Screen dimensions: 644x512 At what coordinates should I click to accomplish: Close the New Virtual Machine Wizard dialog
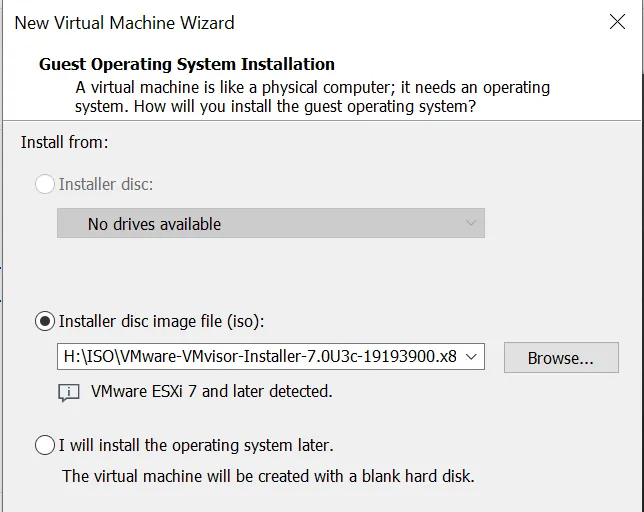click(617, 22)
